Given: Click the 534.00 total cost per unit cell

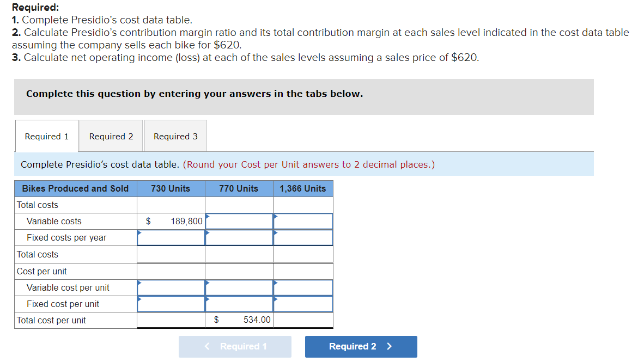Looking at the screenshot, I should point(239,320).
